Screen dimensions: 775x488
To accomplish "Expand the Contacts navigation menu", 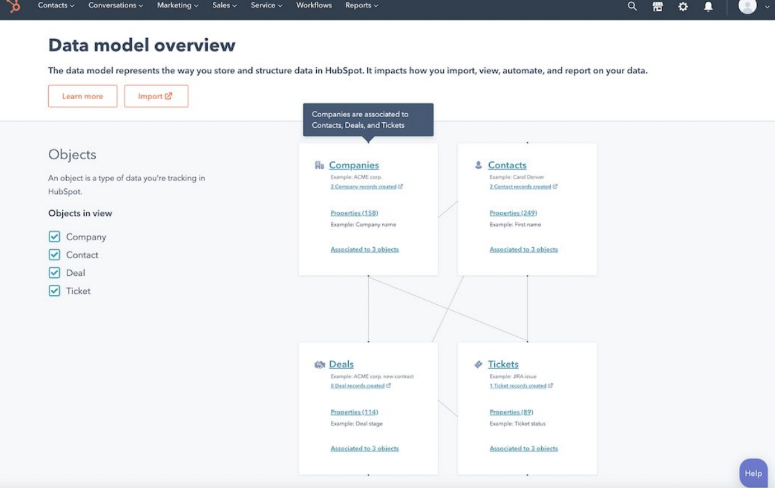I will click(x=56, y=5).
